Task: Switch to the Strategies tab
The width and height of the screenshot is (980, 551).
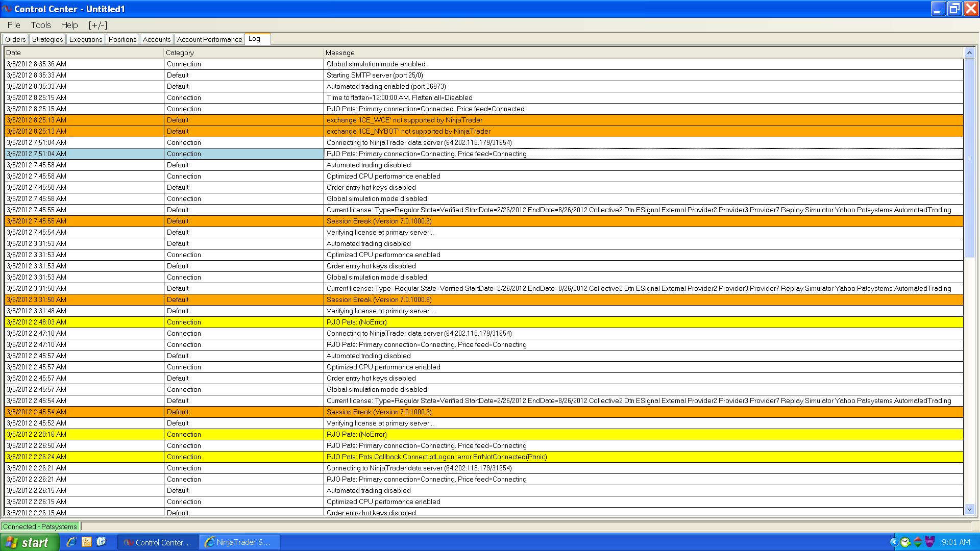Action: tap(47, 39)
